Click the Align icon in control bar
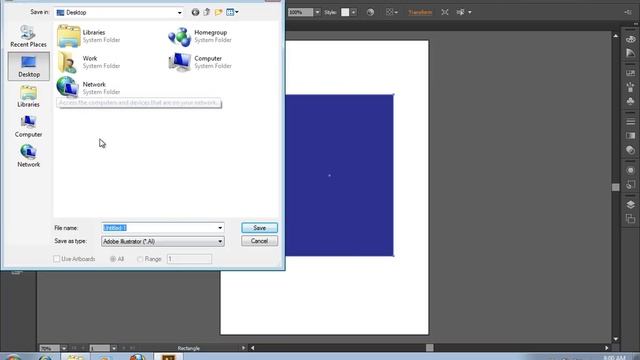The height and width of the screenshot is (360, 640). click(390, 12)
